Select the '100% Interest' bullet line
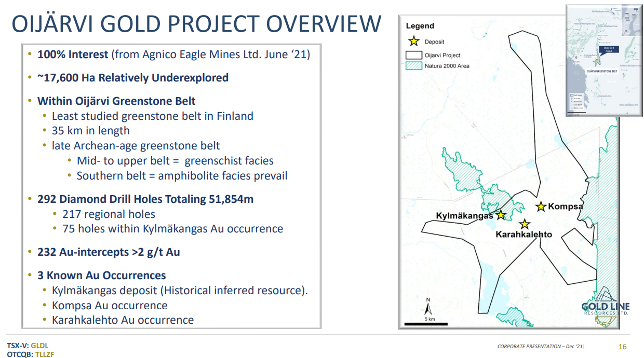The image size is (644, 358). pyautogui.click(x=173, y=54)
